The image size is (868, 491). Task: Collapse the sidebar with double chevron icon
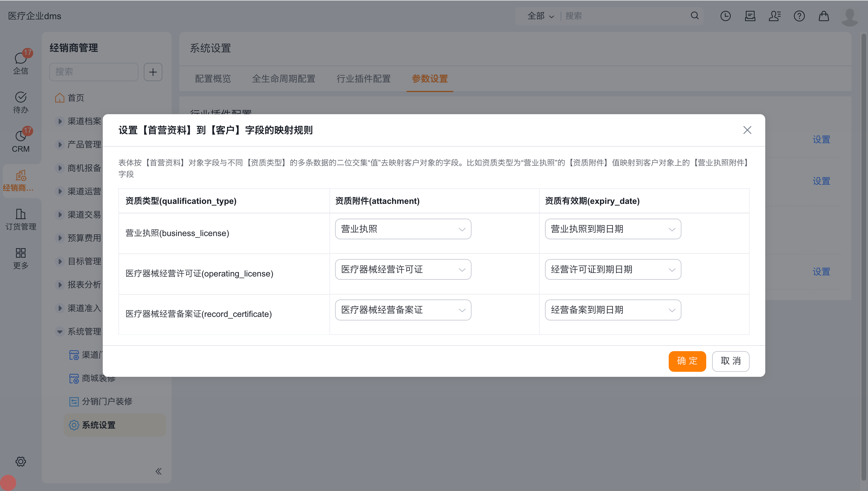point(158,471)
